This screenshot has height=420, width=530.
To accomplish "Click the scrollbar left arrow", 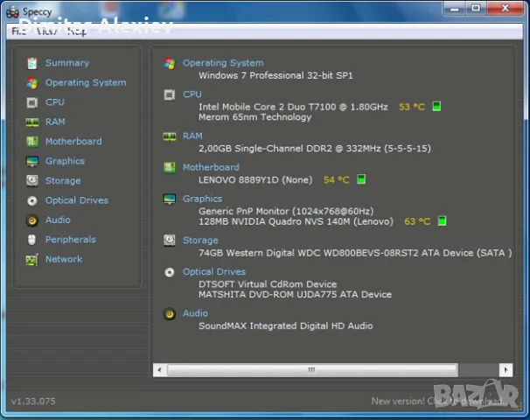I will 159,370.
